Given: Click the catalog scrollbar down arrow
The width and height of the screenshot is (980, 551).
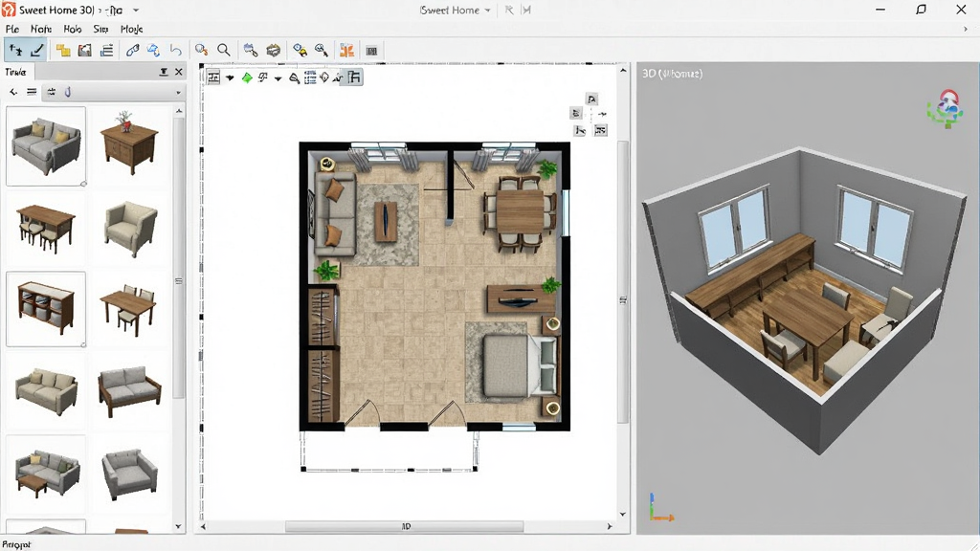Looking at the screenshot, I should pyautogui.click(x=179, y=527).
